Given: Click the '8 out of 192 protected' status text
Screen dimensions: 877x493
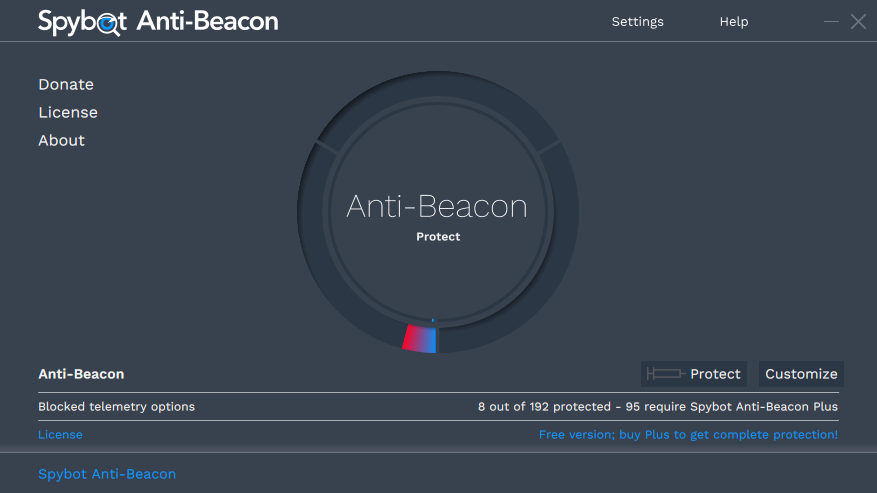Looking at the screenshot, I should tap(544, 407).
